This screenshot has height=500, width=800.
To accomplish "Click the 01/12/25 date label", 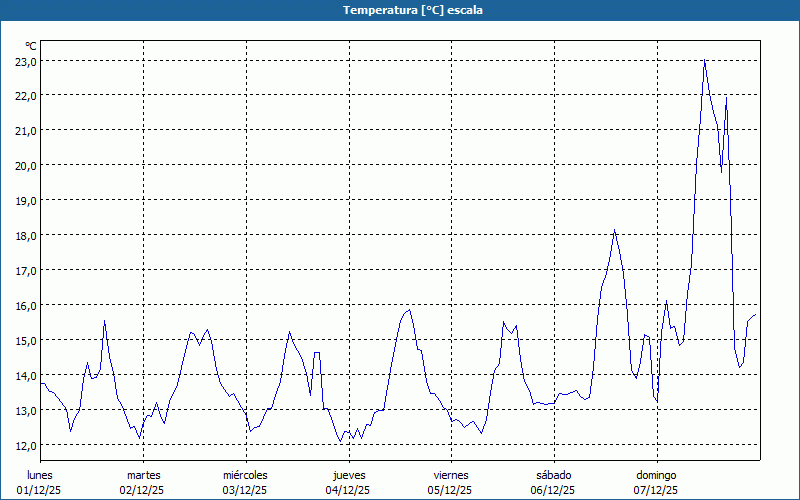I will (40, 490).
